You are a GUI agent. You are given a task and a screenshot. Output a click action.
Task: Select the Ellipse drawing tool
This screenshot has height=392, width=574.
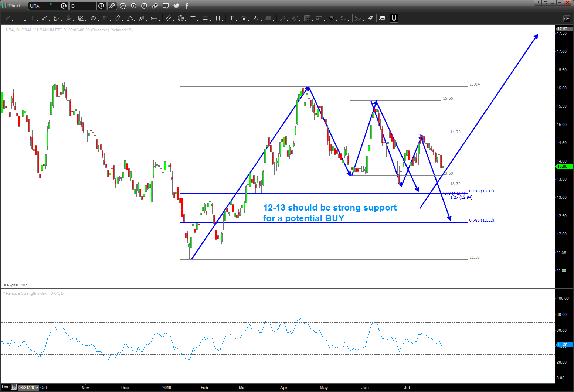[94, 18]
